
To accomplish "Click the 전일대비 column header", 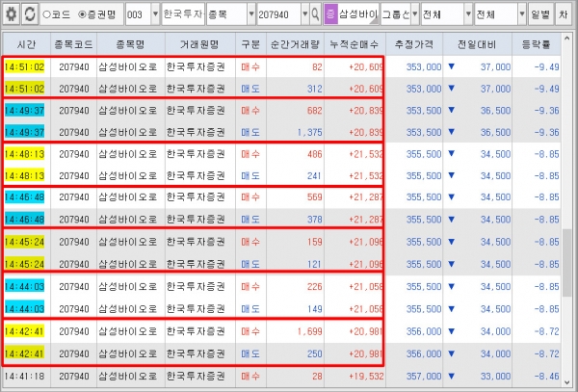I will (478, 44).
